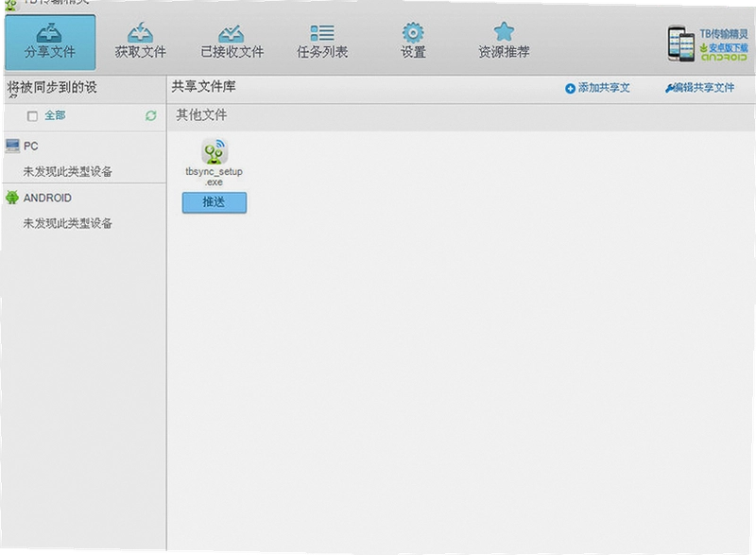Select the PC device category icon

pos(12,146)
